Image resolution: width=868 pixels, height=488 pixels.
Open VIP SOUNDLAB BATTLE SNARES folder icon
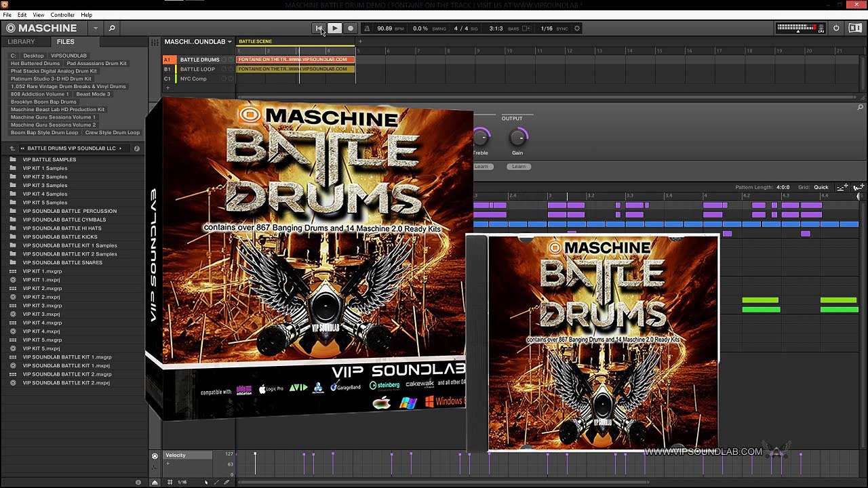coord(13,263)
